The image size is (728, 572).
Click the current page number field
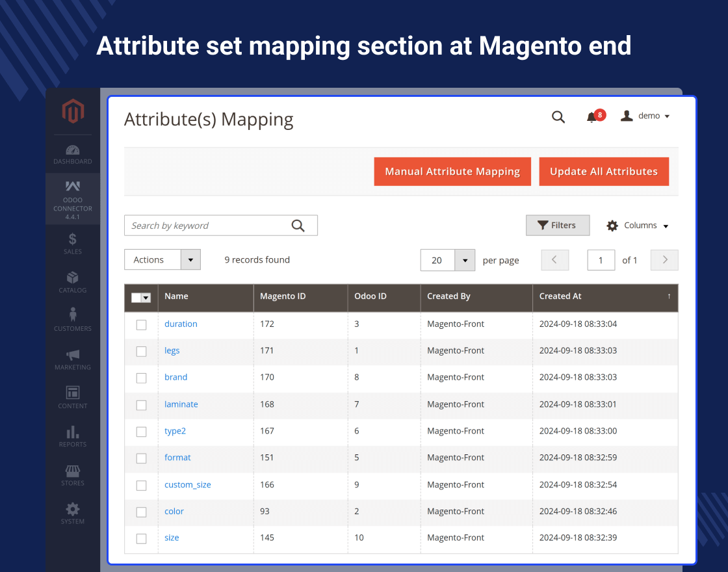(601, 260)
